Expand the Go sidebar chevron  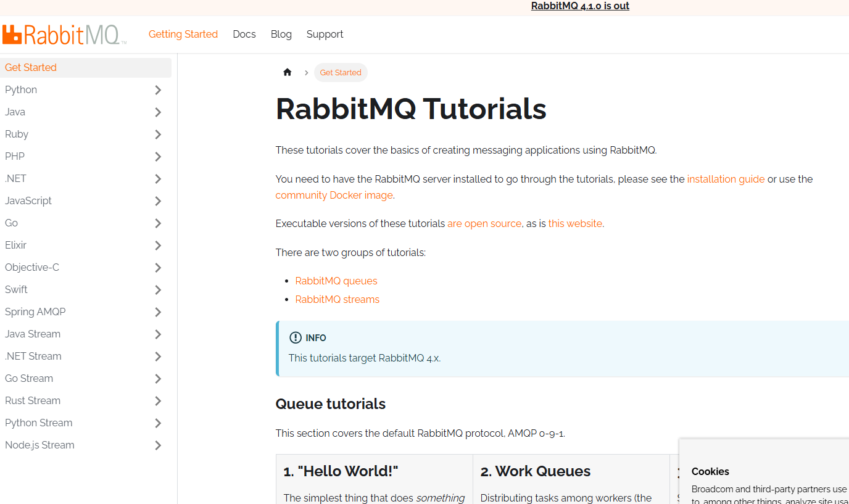click(x=158, y=223)
